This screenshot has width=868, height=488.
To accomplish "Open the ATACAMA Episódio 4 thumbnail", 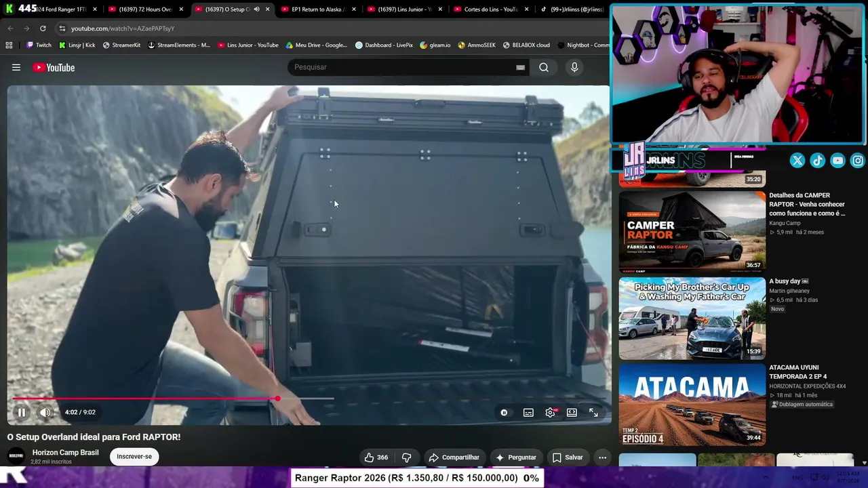I will tap(692, 404).
